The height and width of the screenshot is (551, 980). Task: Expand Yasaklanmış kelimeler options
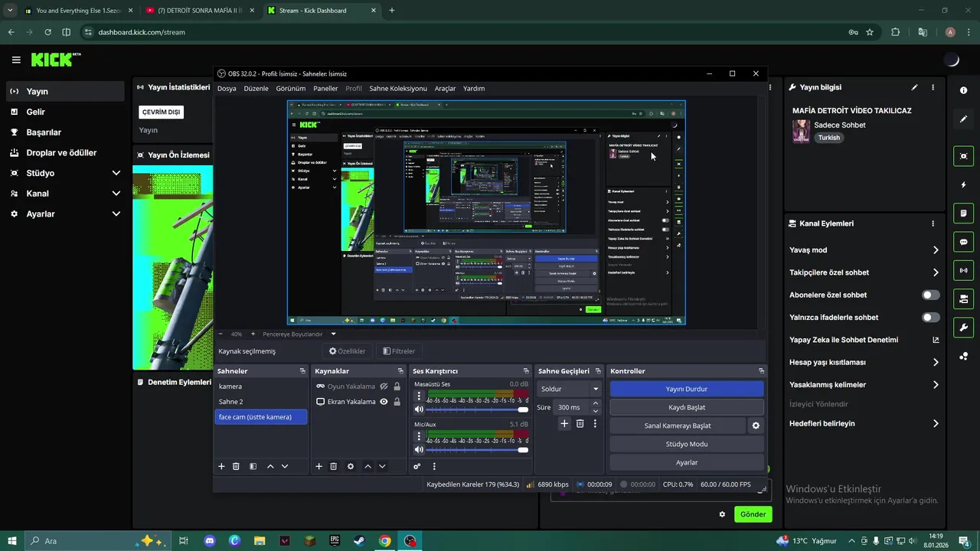(x=936, y=385)
